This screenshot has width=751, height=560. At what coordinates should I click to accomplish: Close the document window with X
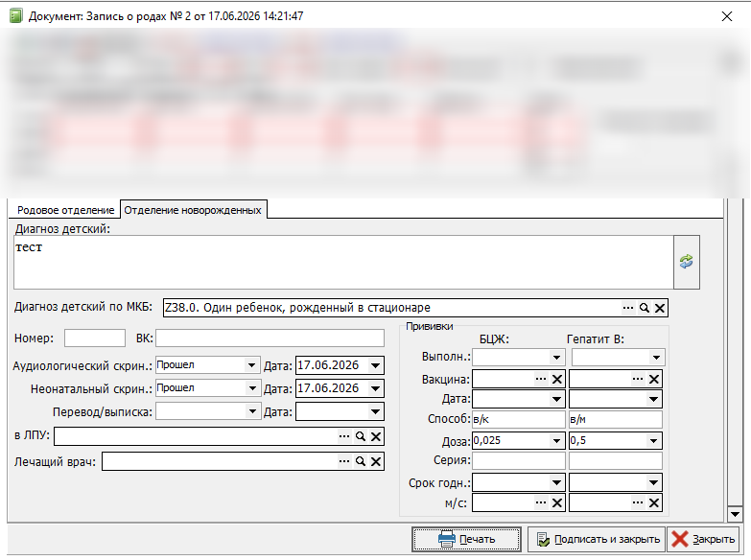727,16
